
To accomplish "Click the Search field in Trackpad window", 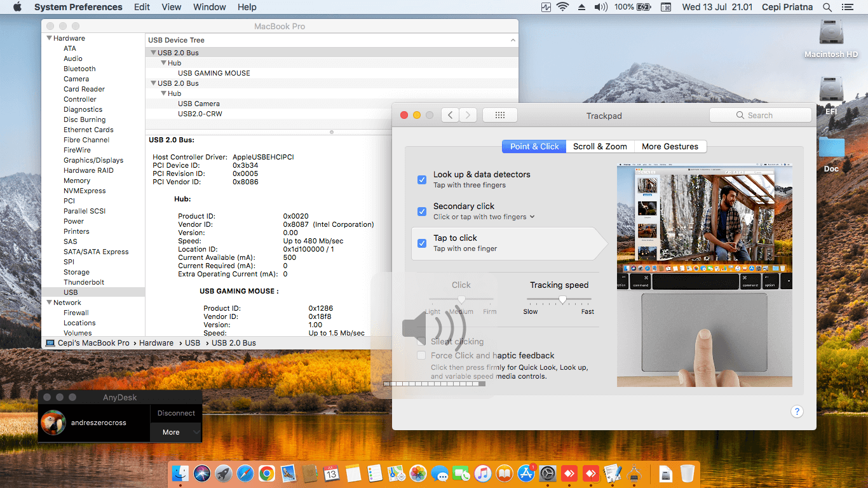I will tap(760, 115).
